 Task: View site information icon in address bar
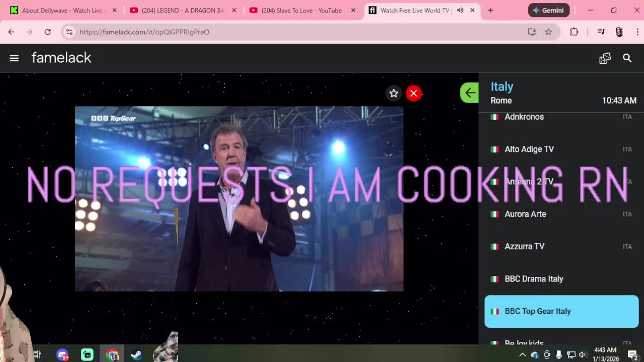[69, 32]
